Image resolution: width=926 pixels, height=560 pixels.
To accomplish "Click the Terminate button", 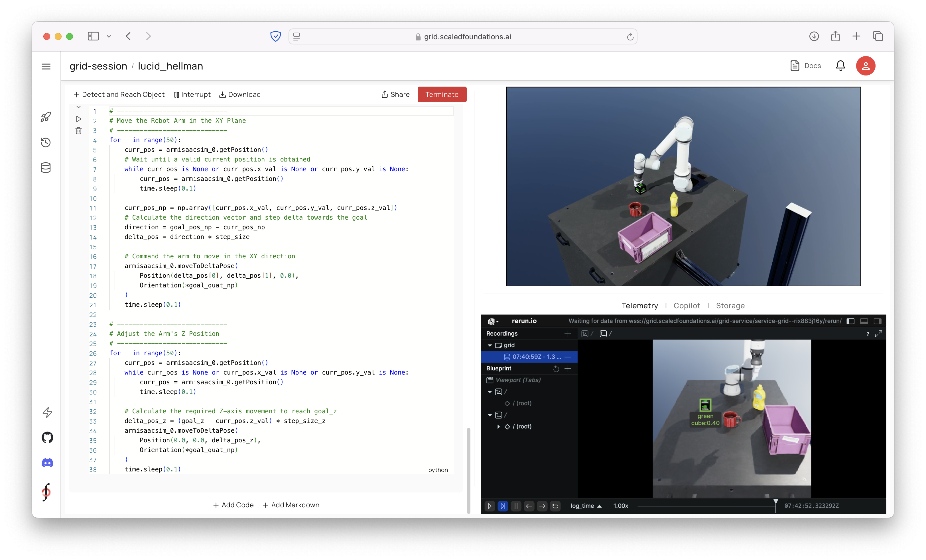I will pyautogui.click(x=442, y=94).
